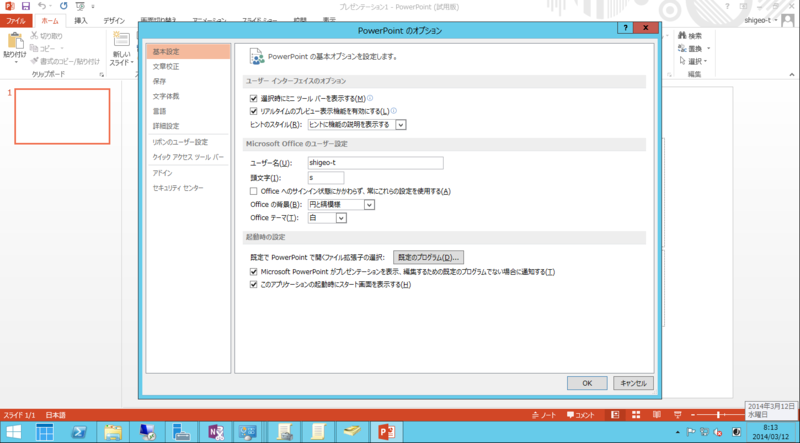Switch to the 挿入 ribbon tab
This screenshot has width=800, height=443.
81,21
